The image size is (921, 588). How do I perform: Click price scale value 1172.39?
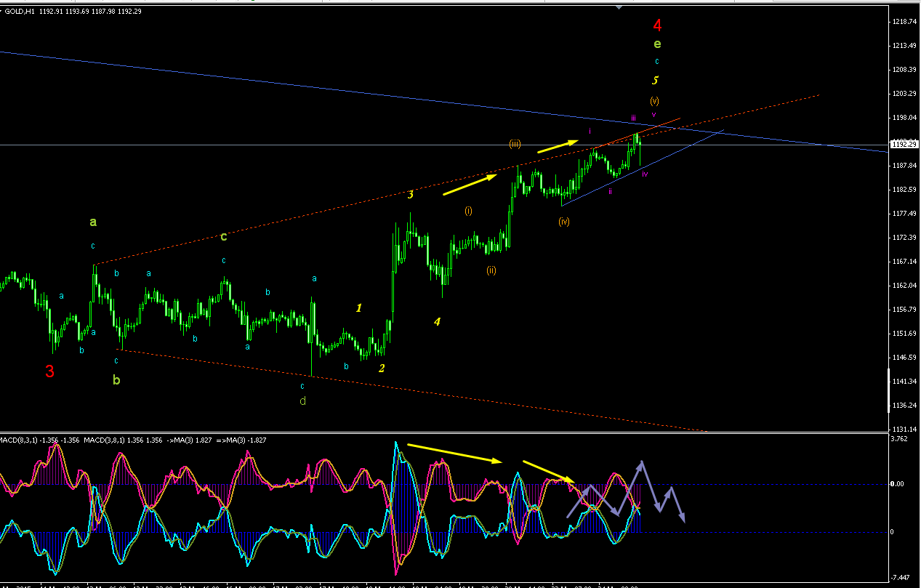pos(903,238)
